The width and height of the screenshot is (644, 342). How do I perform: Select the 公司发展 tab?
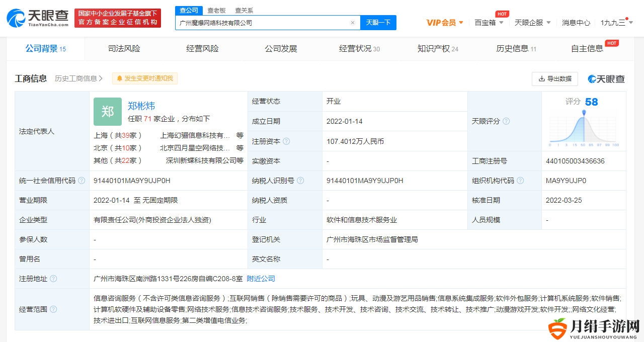pyautogui.click(x=281, y=49)
